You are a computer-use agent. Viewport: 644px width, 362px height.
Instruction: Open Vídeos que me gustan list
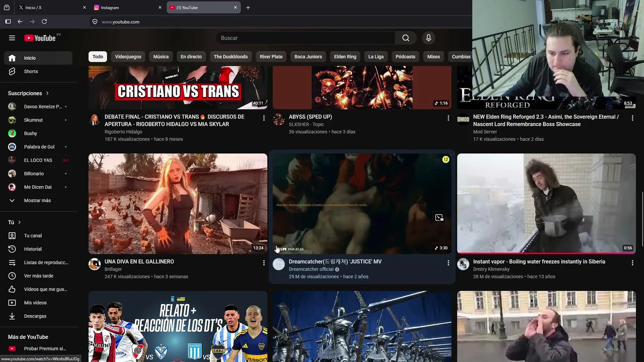[38, 289]
